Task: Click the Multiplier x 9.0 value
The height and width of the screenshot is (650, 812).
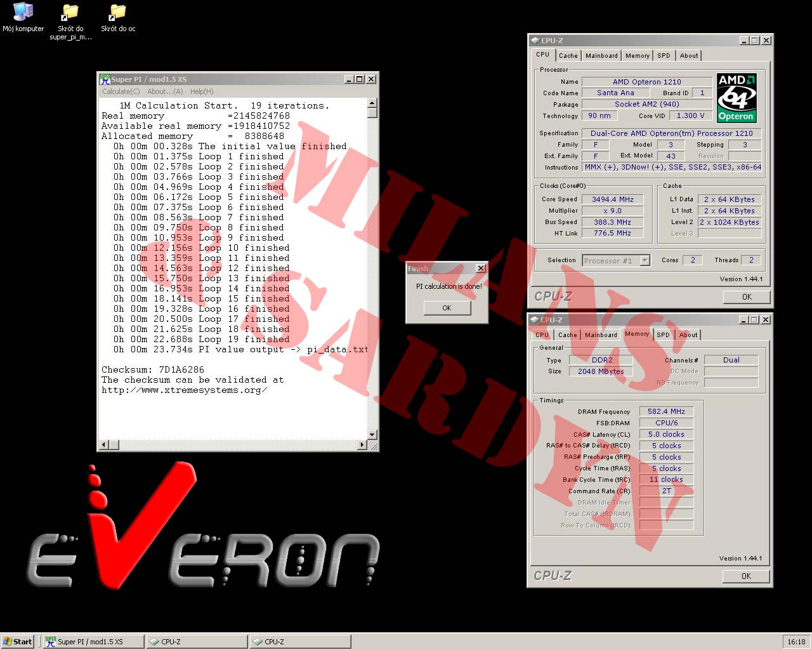Action: 613,211
